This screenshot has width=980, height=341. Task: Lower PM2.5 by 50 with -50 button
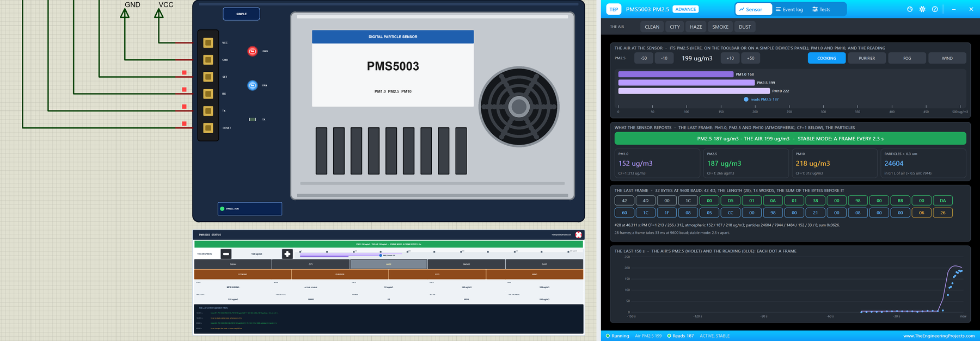tap(644, 58)
